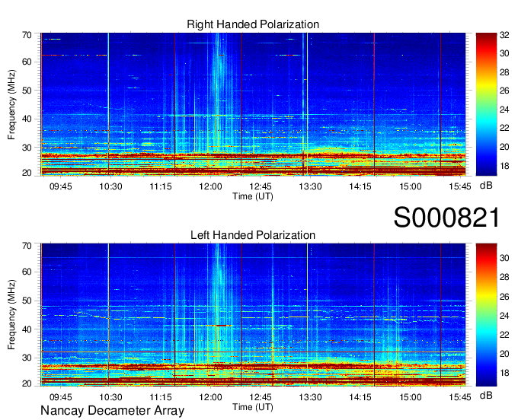This screenshot has width=518, height=420.
Task: Click the dB unit label of Left Handed colorbar
Action: point(486,395)
